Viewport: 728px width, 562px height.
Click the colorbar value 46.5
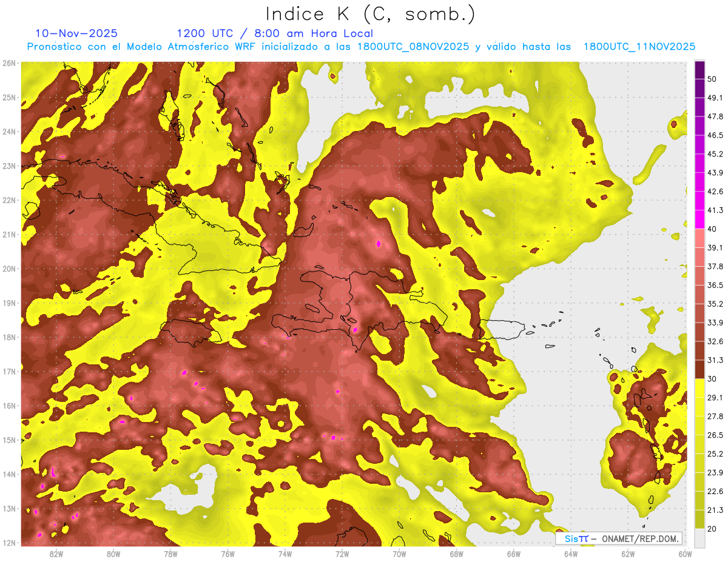715,135
